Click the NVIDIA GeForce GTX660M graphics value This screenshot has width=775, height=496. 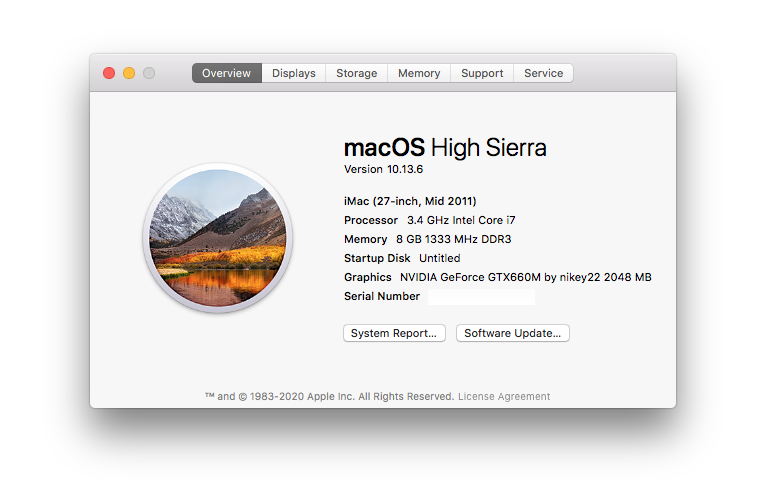(525, 277)
